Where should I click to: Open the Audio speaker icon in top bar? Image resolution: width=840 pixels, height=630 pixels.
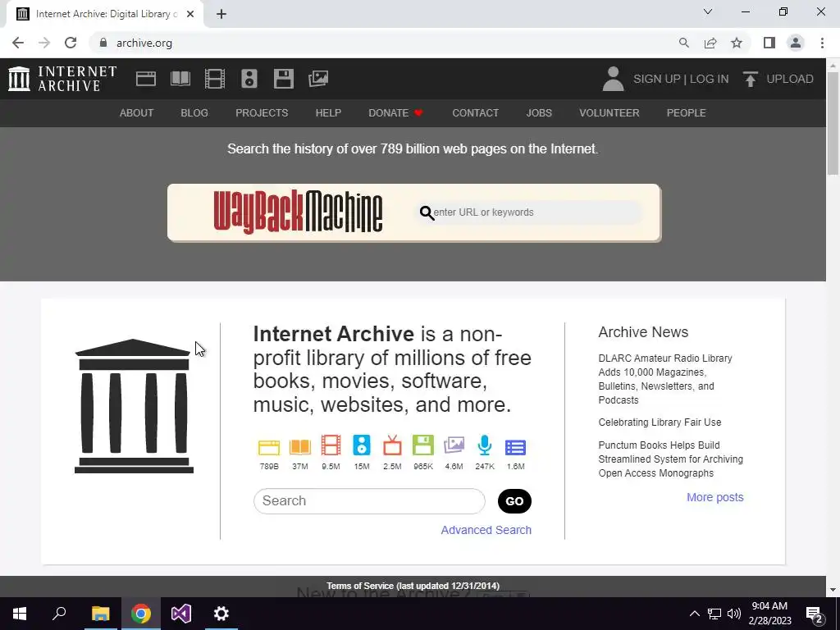pyautogui.click(x=249, y=79)
